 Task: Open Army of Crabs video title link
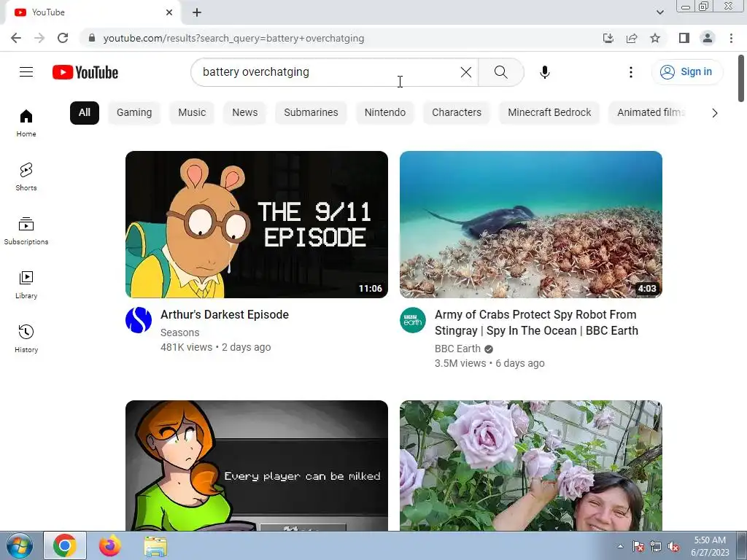[x=536, y=322]
